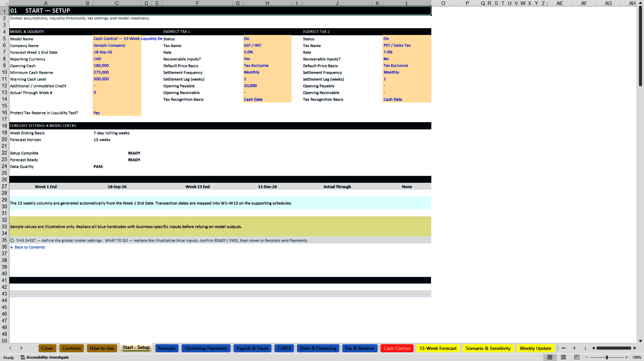
Task: Select column F header
Action: point(197,3)
